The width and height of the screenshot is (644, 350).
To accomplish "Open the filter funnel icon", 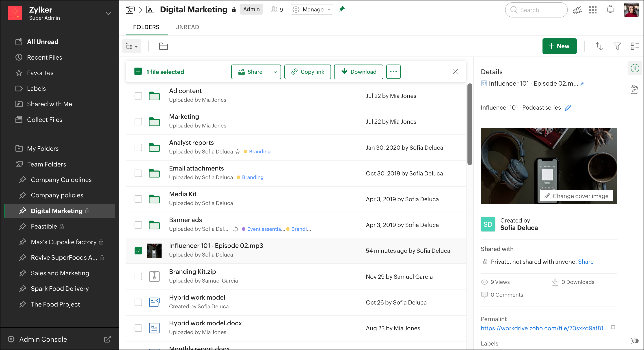I will pyautogui.click(x=617, y=46).
